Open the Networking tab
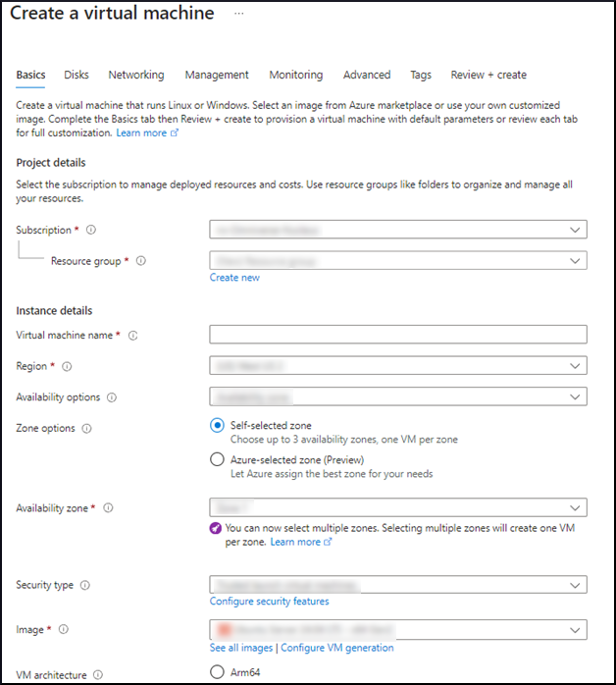 (136, 75)
